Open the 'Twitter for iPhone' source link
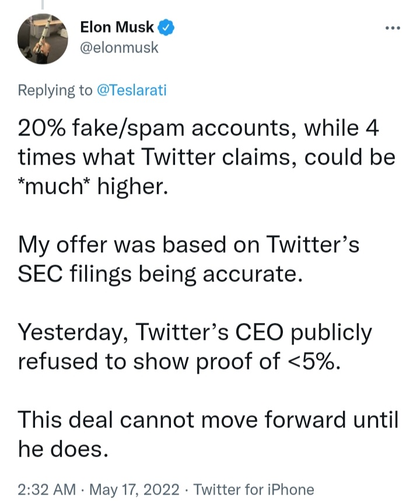The width and height of the screenshot is (420, 504). click(x=254, y=490)
